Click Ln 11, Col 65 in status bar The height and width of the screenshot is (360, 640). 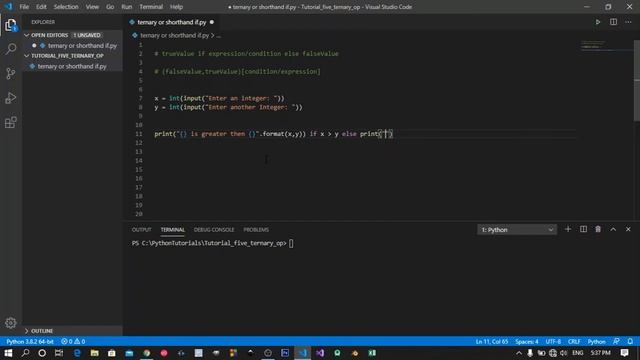point(492,341)
